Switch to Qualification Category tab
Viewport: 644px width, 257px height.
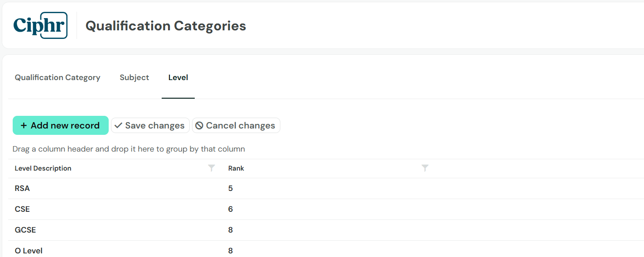tap(58, 77)
